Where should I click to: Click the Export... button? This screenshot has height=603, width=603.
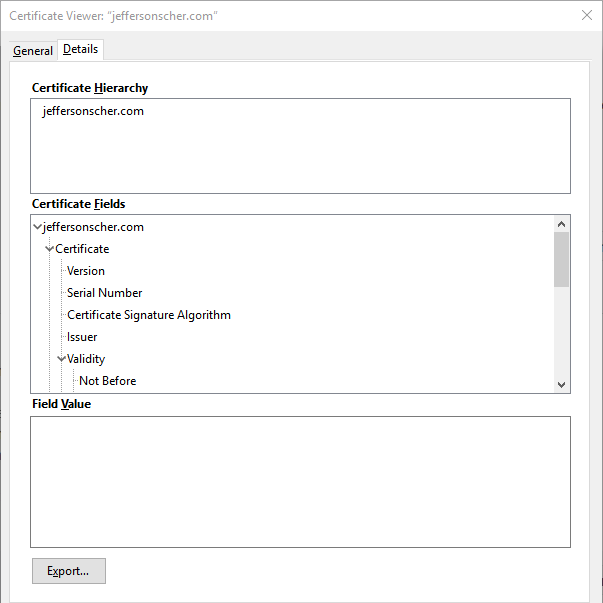(69, 571)
